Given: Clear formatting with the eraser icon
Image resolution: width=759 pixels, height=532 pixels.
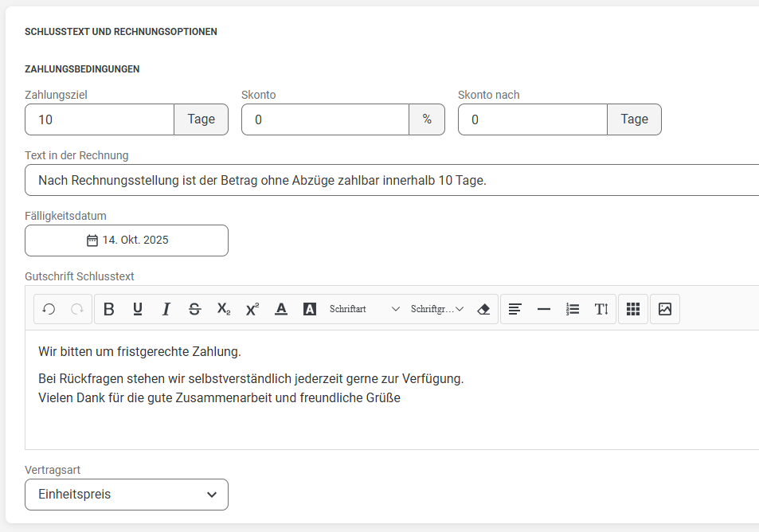Looking at the screenshot, I should point(483,309).
